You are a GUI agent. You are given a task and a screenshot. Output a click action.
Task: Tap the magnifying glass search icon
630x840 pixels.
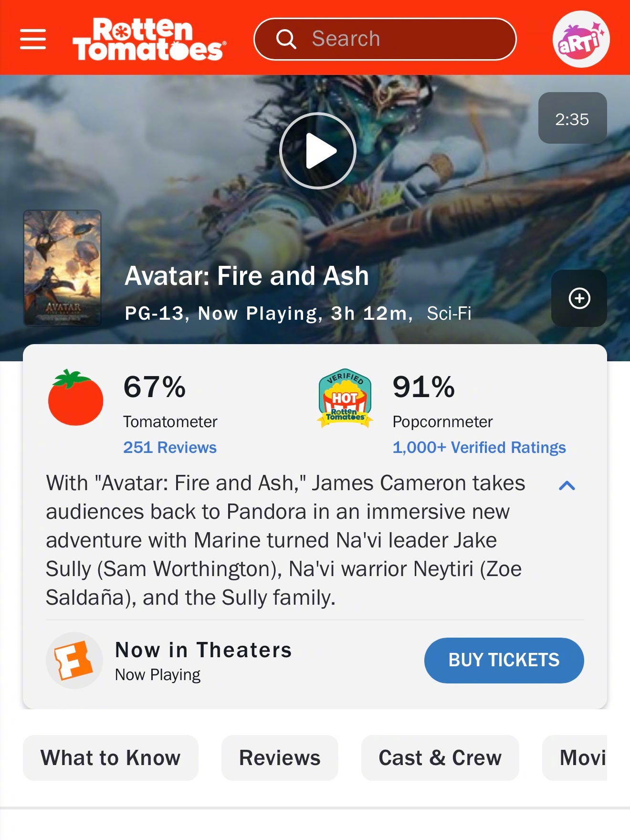pyautogui.click(x=286, y=39)
